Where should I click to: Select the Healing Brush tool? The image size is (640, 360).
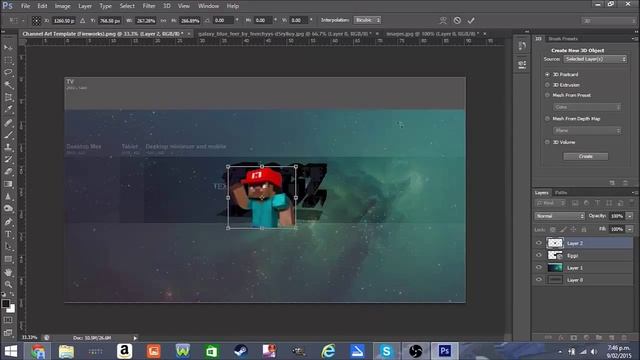tap(8, 122)
